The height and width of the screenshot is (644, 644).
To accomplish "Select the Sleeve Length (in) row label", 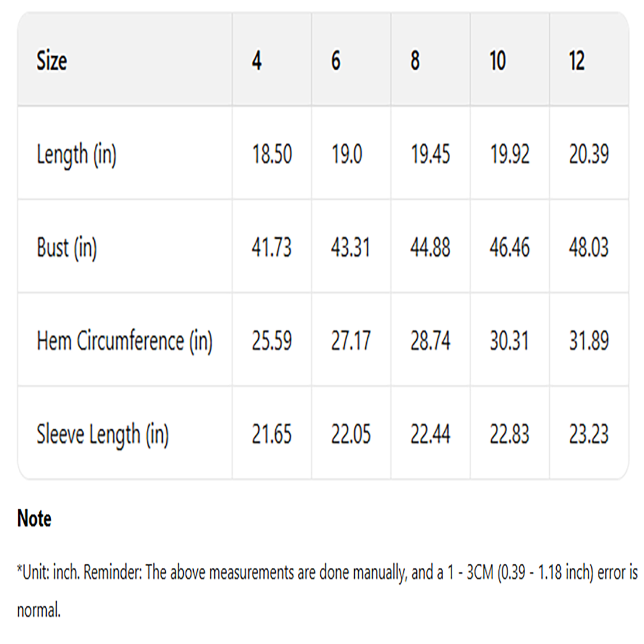I will click(x=103, y=434).
